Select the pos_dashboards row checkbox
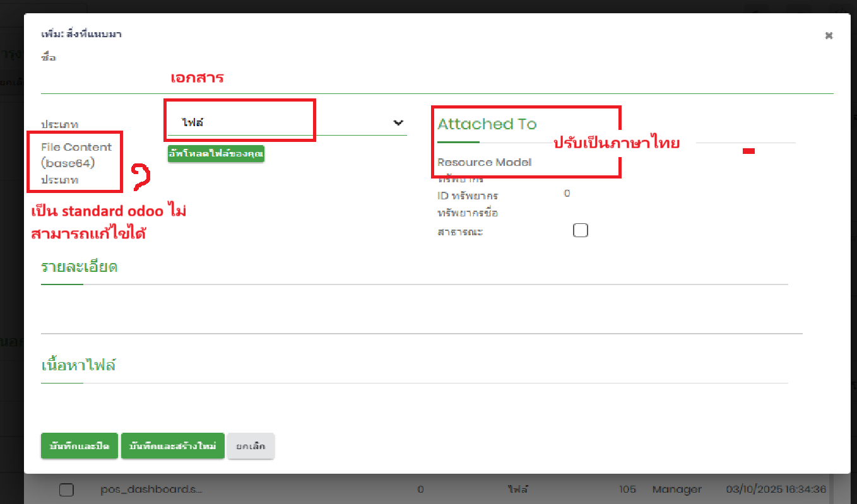This screenshot has height=504, width=857. coord(66,489)
